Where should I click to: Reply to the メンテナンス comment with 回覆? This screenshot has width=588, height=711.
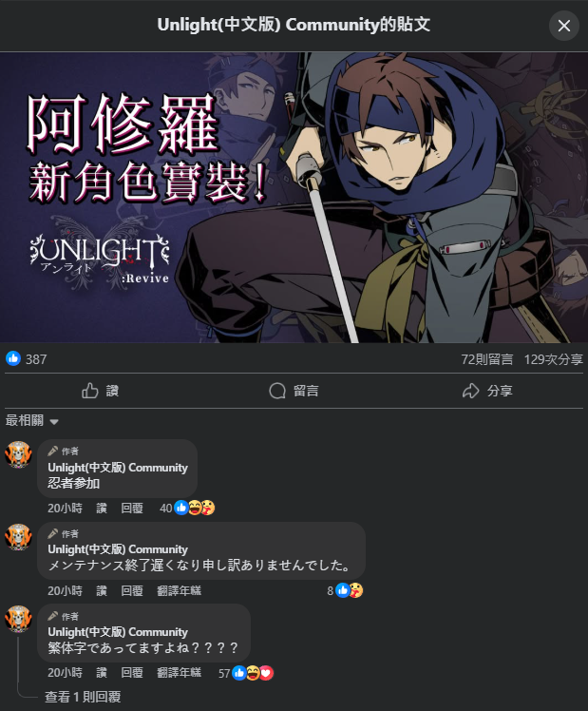[132, 591]
